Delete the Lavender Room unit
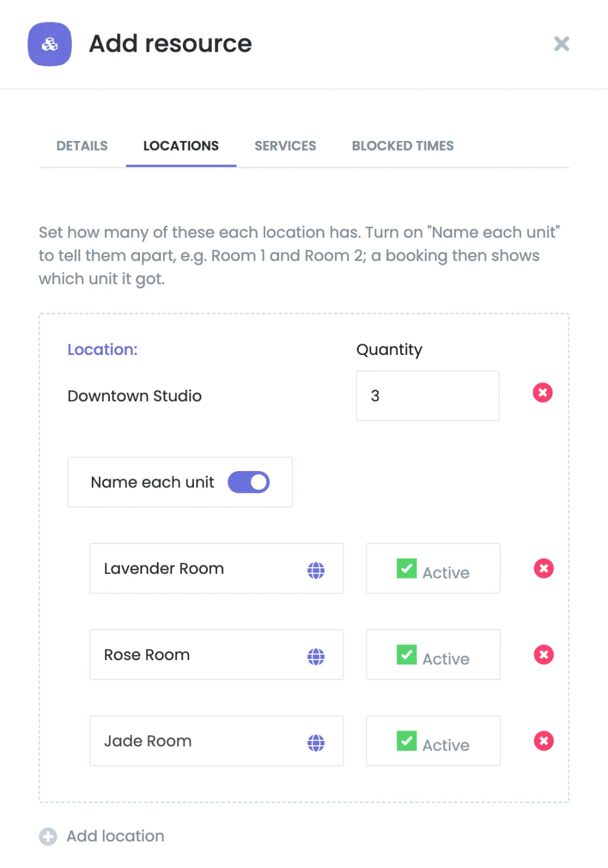 (544, 568)
